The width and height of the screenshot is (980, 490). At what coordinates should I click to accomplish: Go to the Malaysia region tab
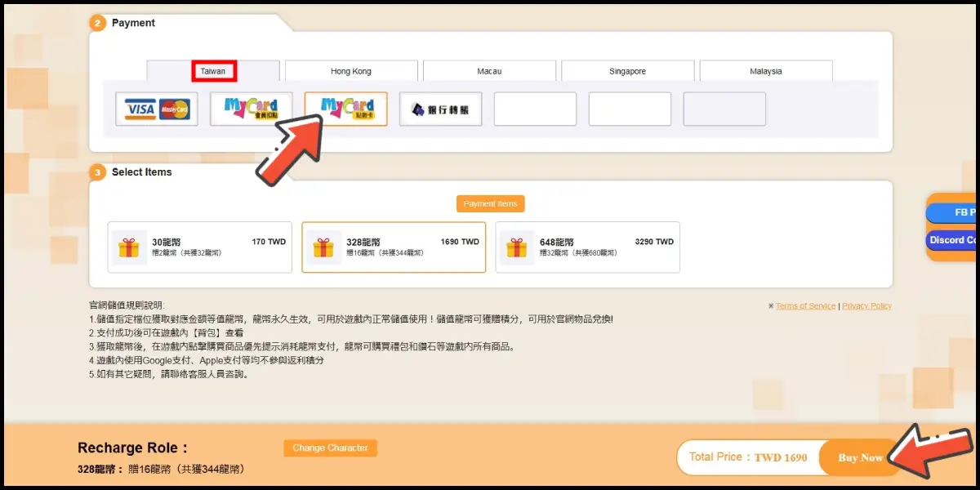pyautogui.click(x=765, y=71)
